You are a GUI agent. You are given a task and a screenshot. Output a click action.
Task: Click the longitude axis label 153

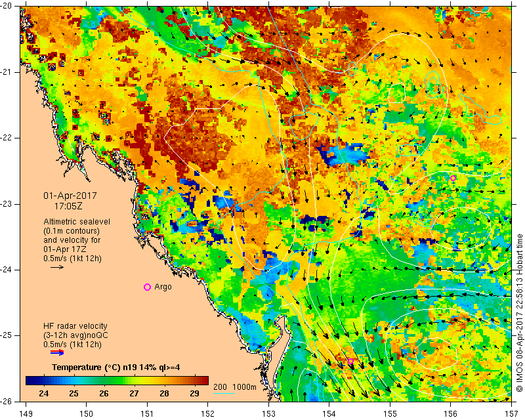[268, 413]
